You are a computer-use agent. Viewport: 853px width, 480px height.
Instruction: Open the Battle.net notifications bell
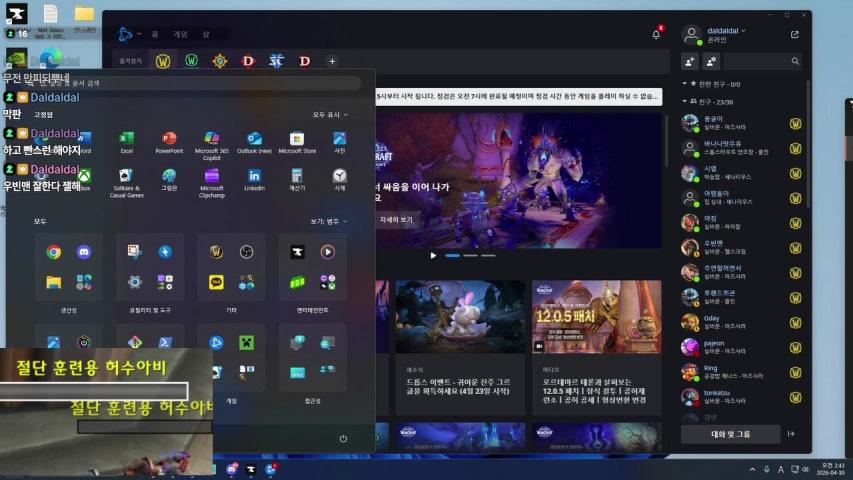(x=656, y=34)
